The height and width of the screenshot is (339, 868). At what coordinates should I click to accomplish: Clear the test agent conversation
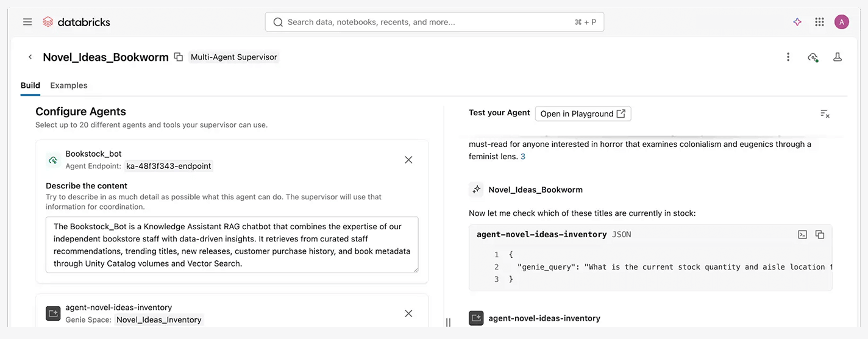(x=825, y=113)
